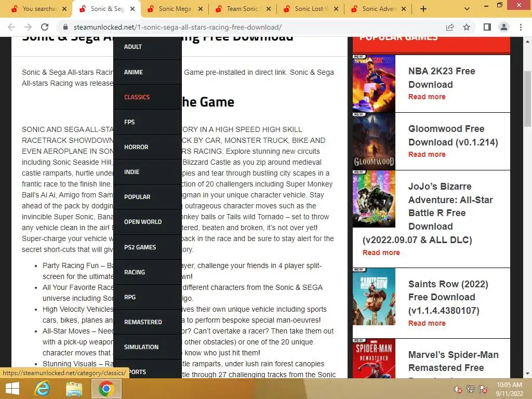Open the Chrome profile avatar
Image resolution: width=532 pixels, height=399 pixels.
pyautogui.click(x=504, y=27)
